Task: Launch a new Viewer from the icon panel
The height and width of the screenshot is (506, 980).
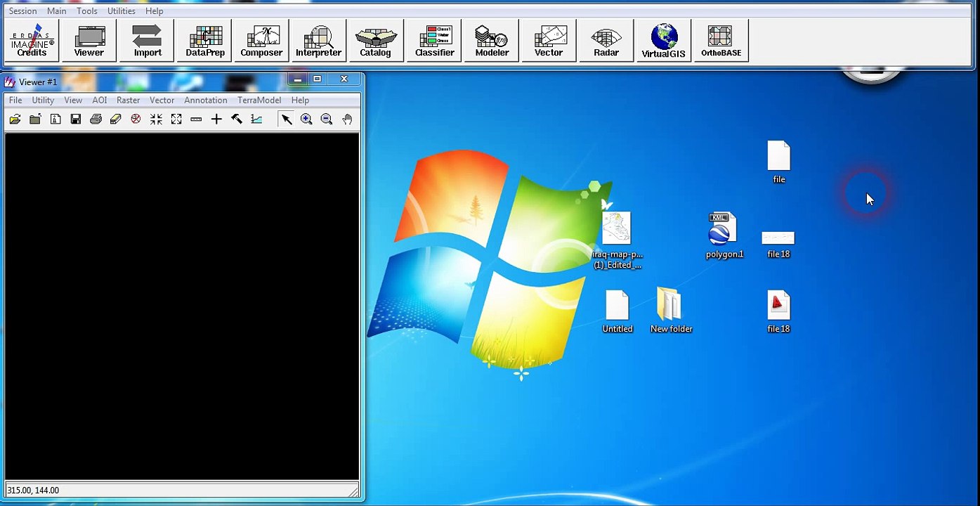Action: click(89, 41)
